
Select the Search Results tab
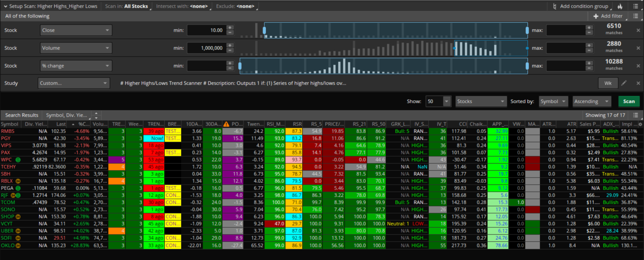coord(22,115)
